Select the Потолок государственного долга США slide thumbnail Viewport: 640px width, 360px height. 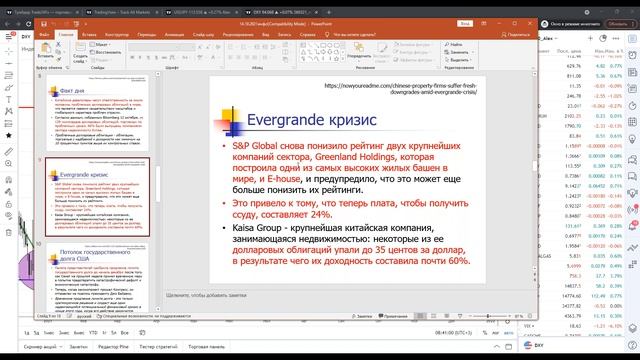tap(97, 276)
